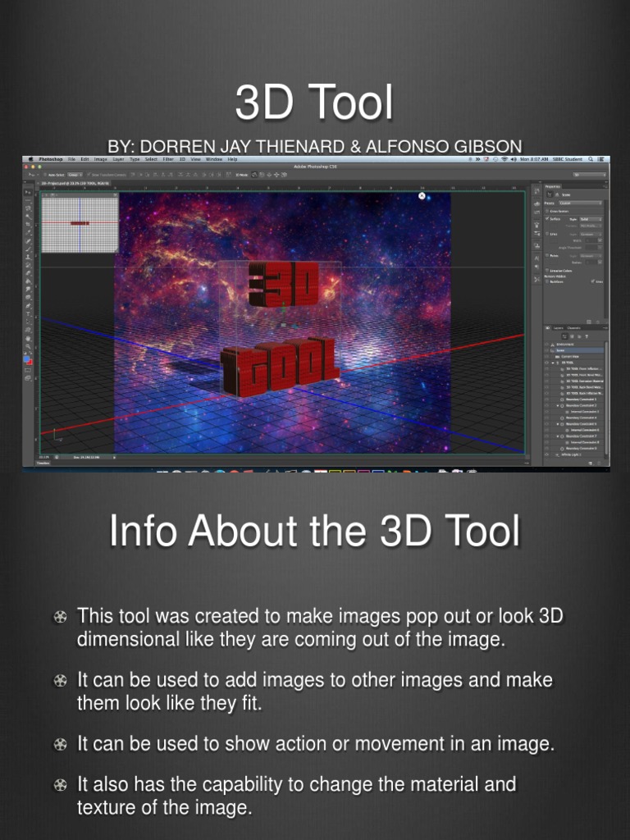Click the Wi-Fi status icon
This screenshot has width=630, height=840.
point(505,159)
